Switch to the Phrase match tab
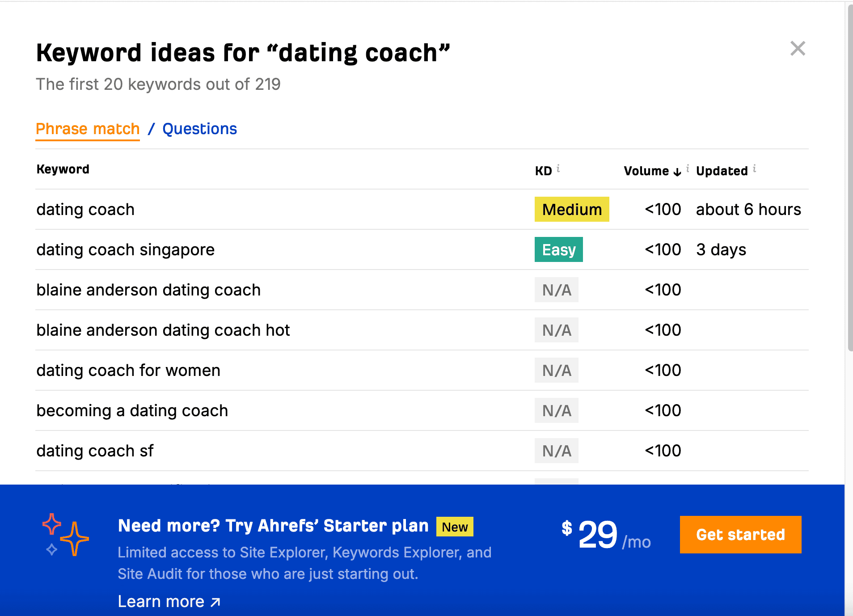Image resolution: width=853 pixels, height=616 pixels. pyautogui.click(x=88, y=129)
